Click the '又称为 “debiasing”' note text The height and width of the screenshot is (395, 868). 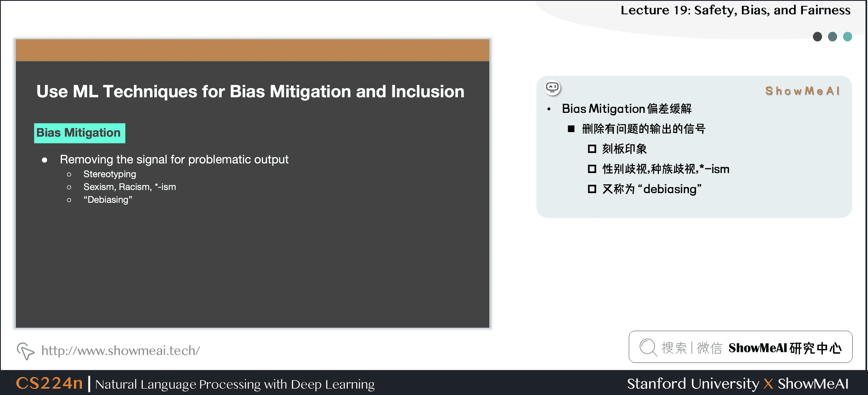[x=652, y=189]
